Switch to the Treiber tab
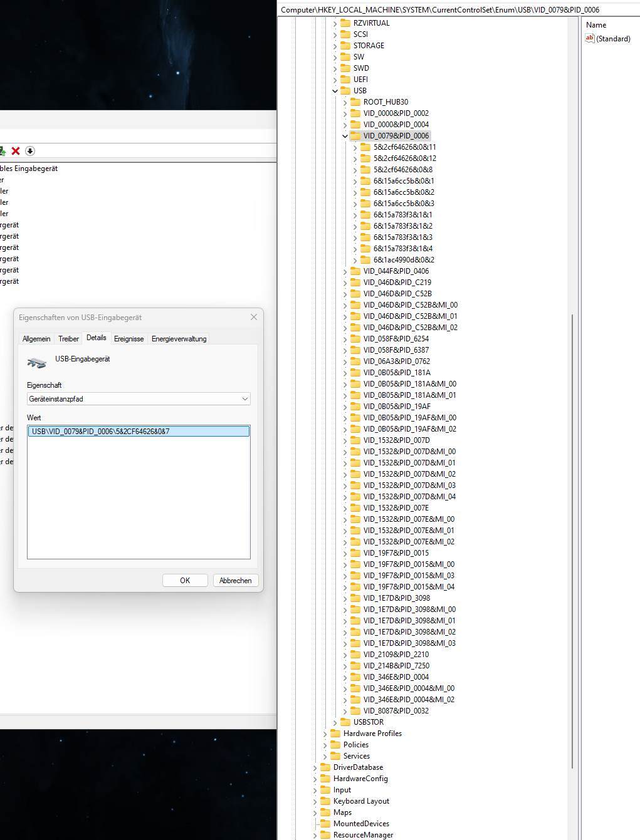 coord(68,338)
